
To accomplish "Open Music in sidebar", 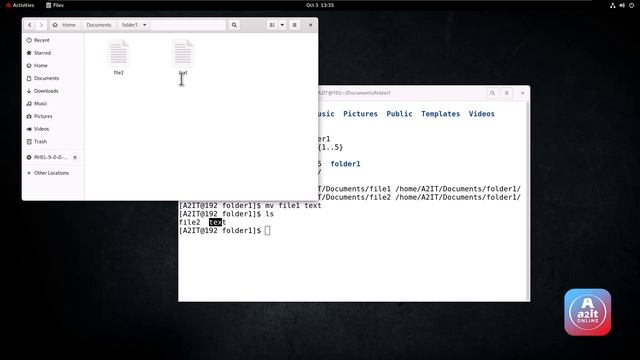I will tap(53, 104).
